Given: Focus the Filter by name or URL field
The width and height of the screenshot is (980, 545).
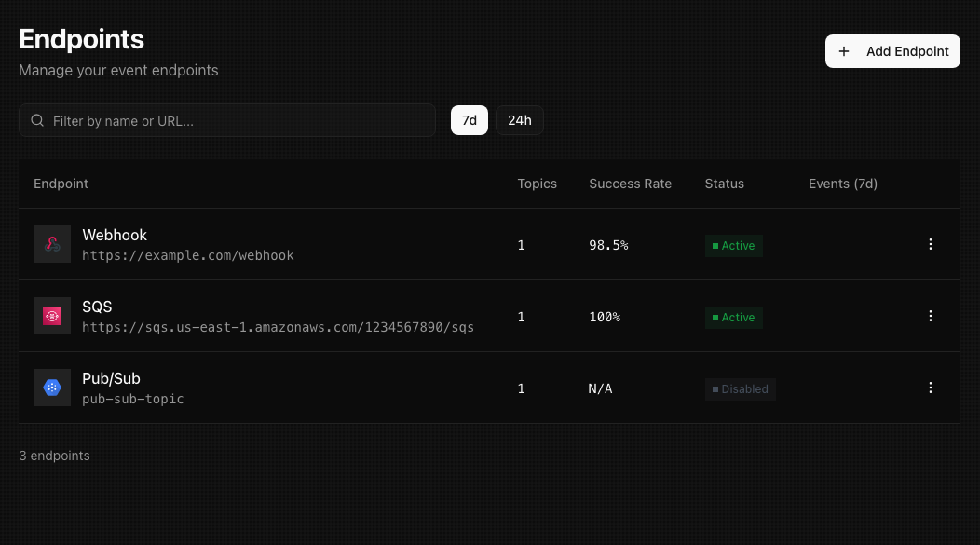Looking at the screenshot, I should point(227,120).
